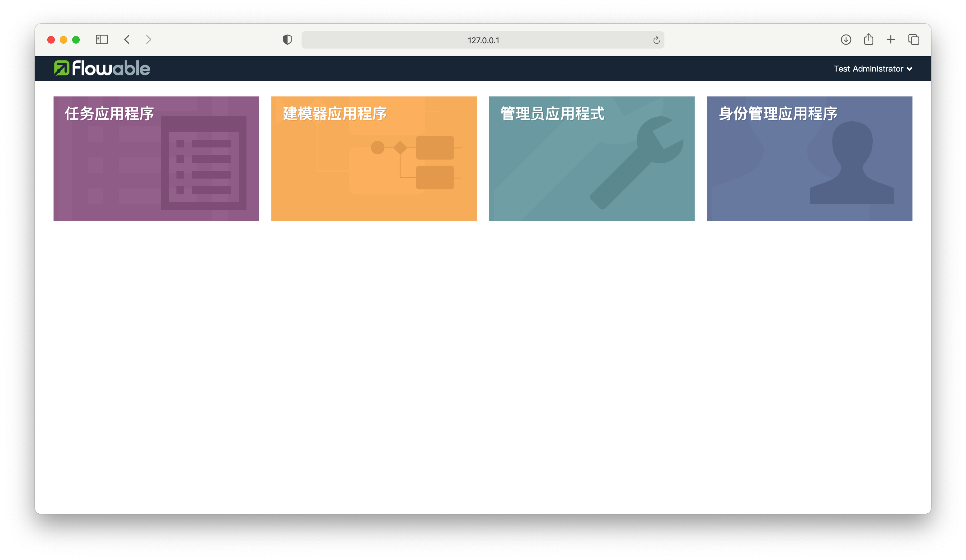
Task: Minimize the window with yellow button
Action: click(x=63, y=40)
